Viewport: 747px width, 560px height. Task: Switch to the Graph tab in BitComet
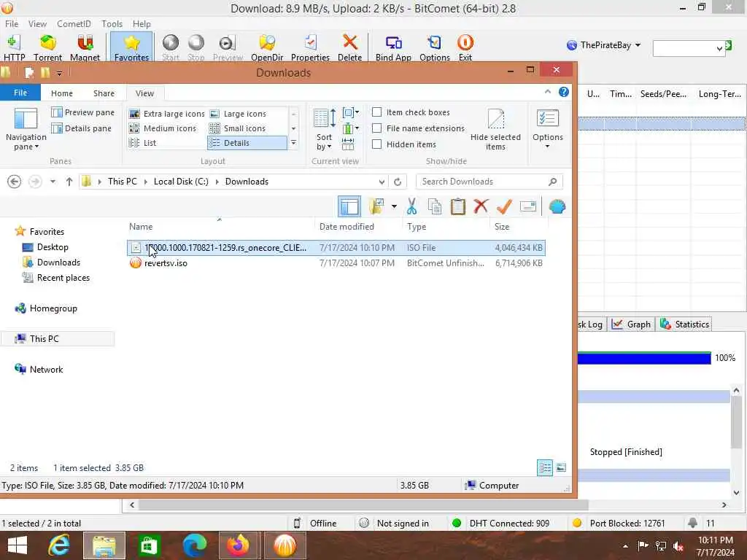click(631, 324)
